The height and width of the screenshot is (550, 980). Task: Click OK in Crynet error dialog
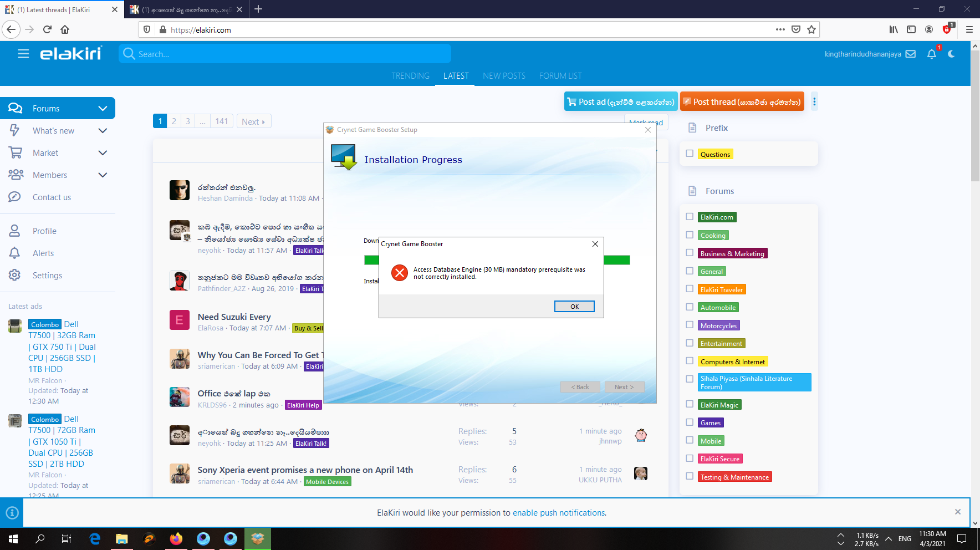(574, 307)
